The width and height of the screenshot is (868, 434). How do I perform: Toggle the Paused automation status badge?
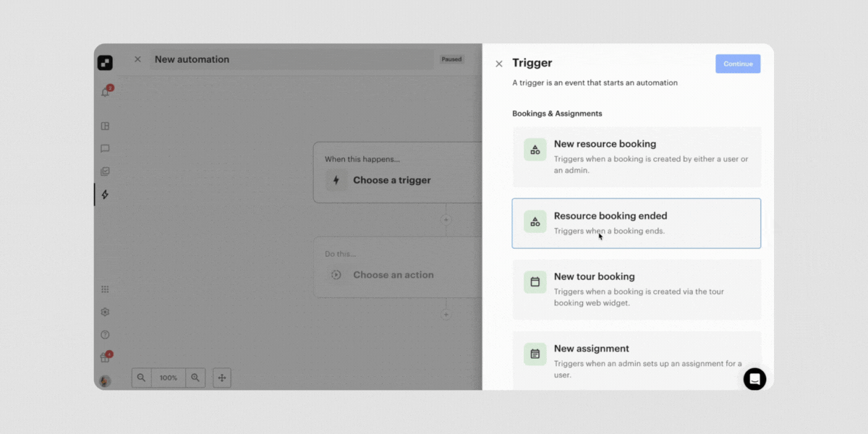click(451, 59)
